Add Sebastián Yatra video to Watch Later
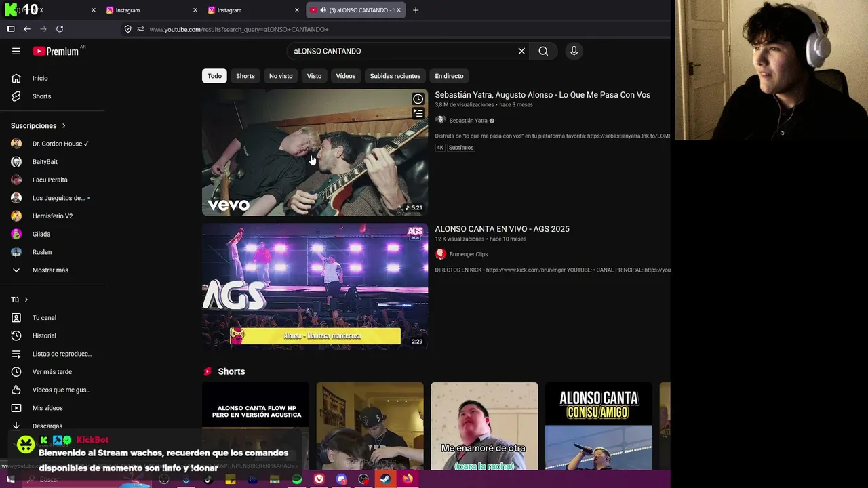The width and height of the screenshot is (868, 488). click(x=418, y=99)
